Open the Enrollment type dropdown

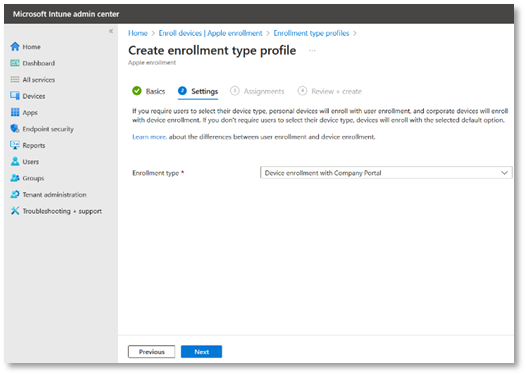tap(386, 173)
